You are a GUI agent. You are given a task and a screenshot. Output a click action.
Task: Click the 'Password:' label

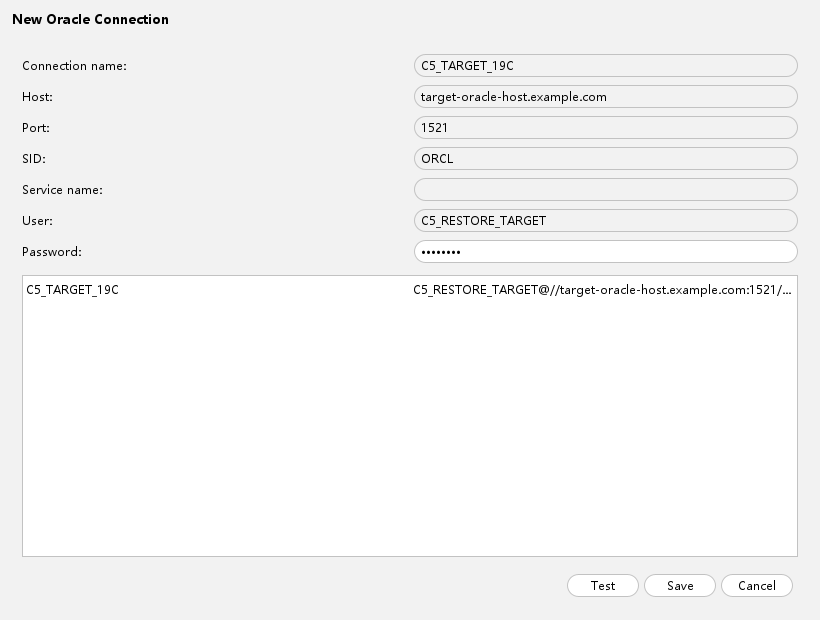[x=52, y=252]
